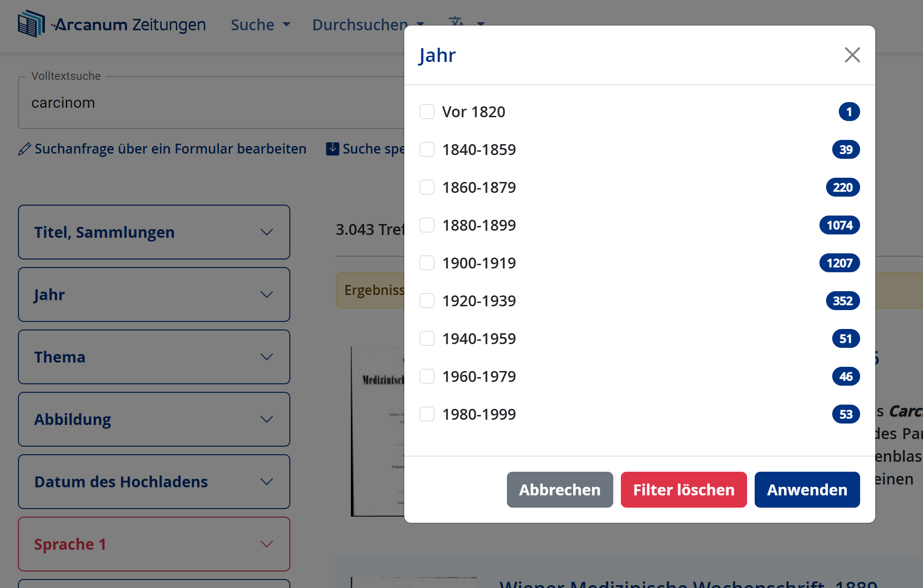Expand the Thema filter chevron
The width and height of the screenshot is (923, 588).
(267, 357)
